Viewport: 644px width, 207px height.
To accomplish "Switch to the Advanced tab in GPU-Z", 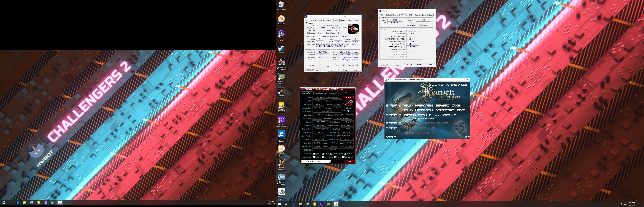I will [324, 93].
